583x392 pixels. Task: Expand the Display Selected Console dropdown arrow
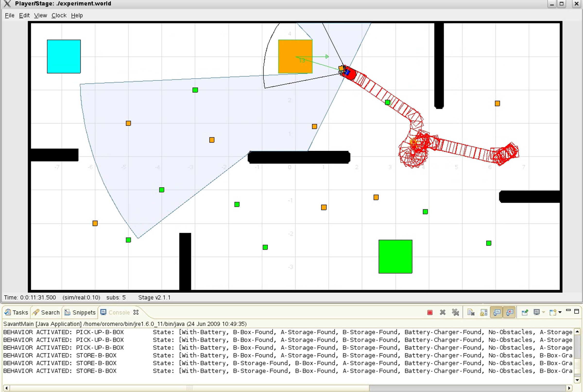tap(543, 312)
